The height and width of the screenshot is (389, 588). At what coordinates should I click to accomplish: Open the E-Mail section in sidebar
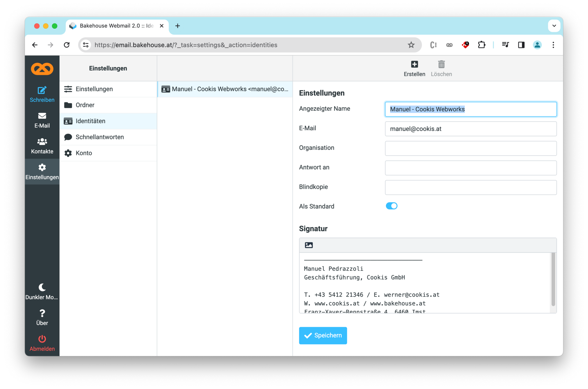click(42, 120)
